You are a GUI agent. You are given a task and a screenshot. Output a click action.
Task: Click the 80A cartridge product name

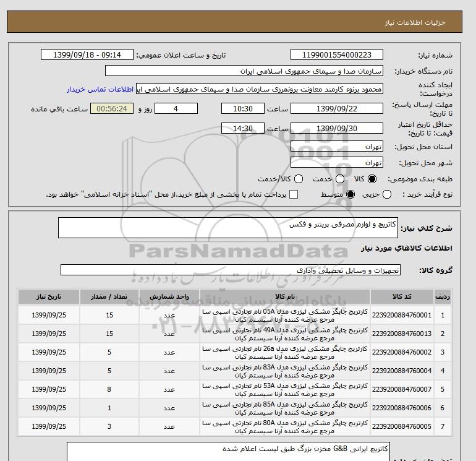285,427
